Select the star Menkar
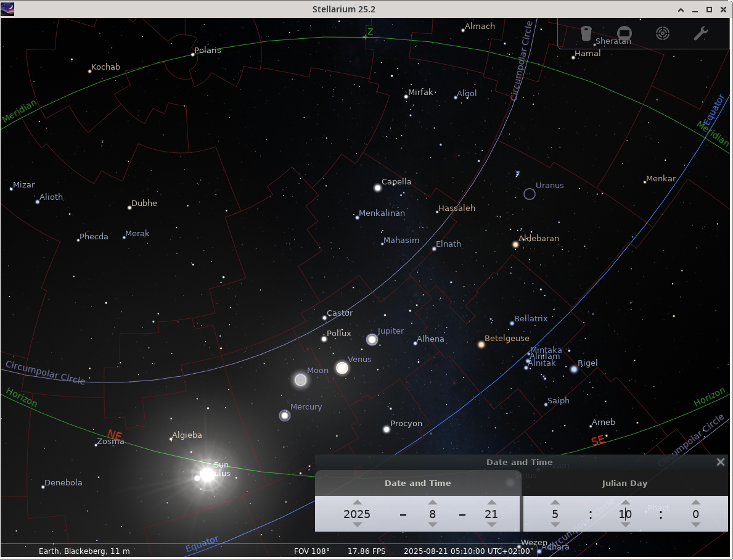Screen dimensions: 733x560 645,182
